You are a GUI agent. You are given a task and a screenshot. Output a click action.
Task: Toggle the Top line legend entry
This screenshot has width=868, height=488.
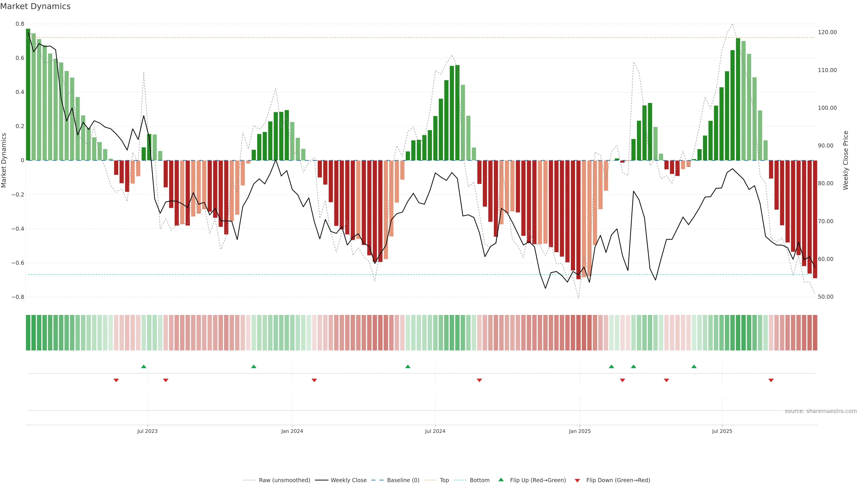pyautogui.click(x=444, y=480)
